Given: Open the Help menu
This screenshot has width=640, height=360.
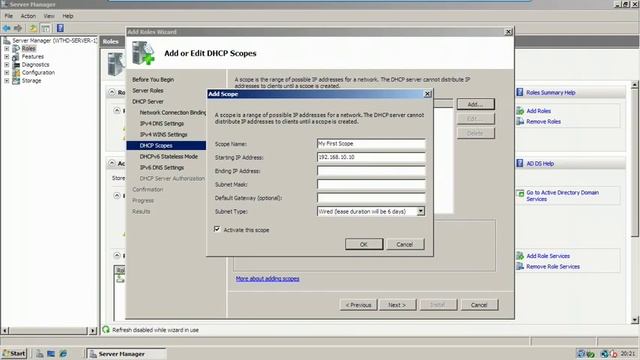Looking at the screenshot, I should [68, 16].
